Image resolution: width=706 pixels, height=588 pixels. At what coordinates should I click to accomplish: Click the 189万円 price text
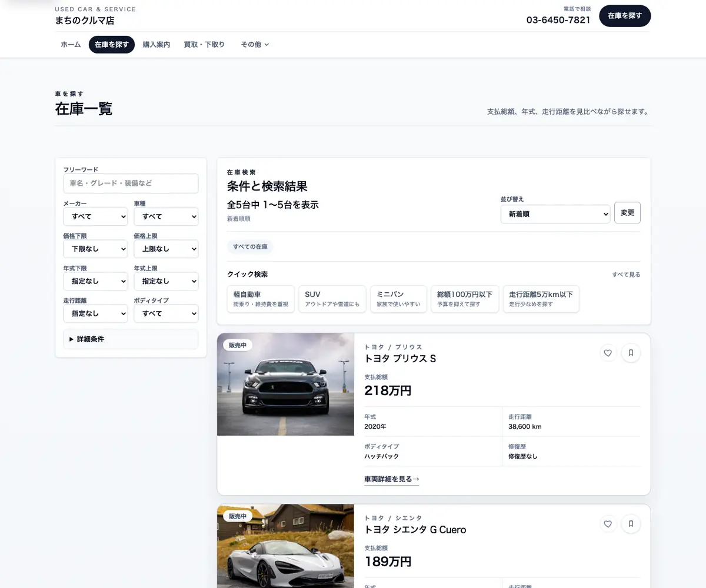pyautogui.click(x=388, y=562)
